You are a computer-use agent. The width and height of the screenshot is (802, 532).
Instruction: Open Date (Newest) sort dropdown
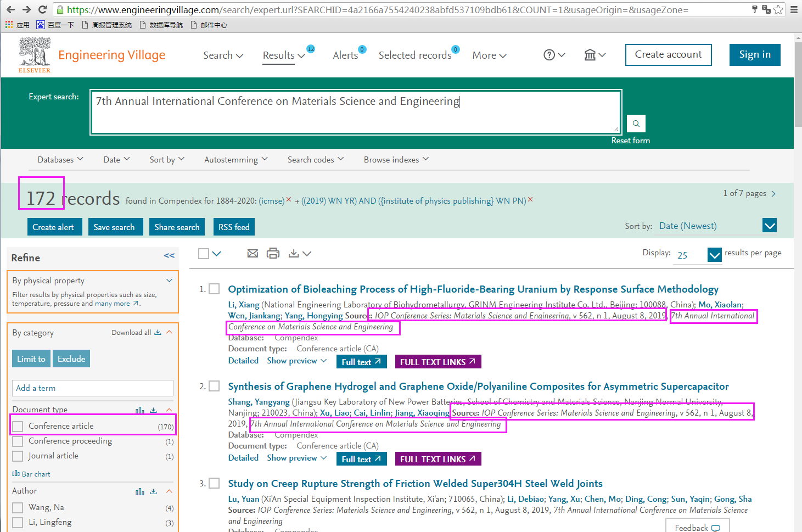click(770, 226)
